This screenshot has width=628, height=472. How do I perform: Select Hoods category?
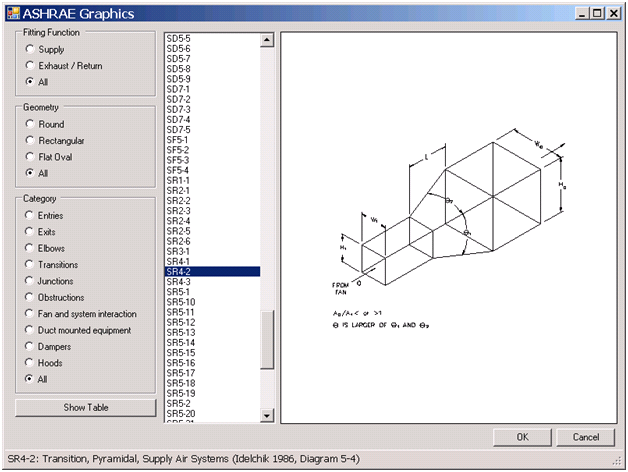[29, 363]
